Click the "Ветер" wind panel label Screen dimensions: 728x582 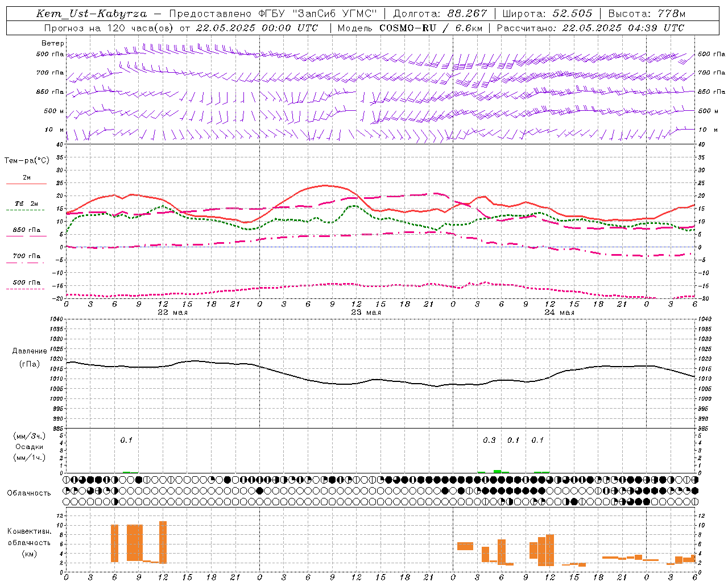click(52, 43)
